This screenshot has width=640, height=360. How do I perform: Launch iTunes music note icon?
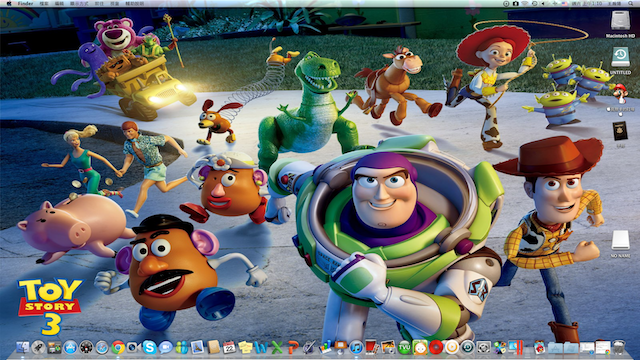[x=356, y=347]
